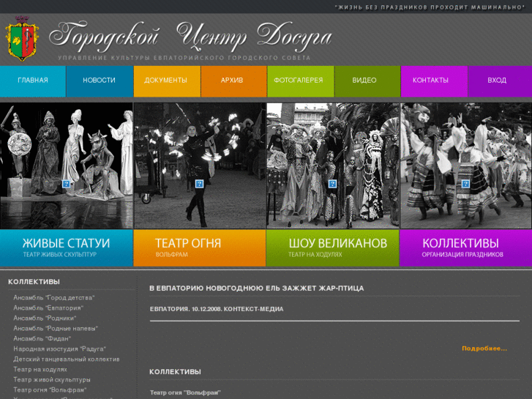Open ФОТОГАЛЕРЕЯ section
Screen dimensions: 532x399
point(300,81)
